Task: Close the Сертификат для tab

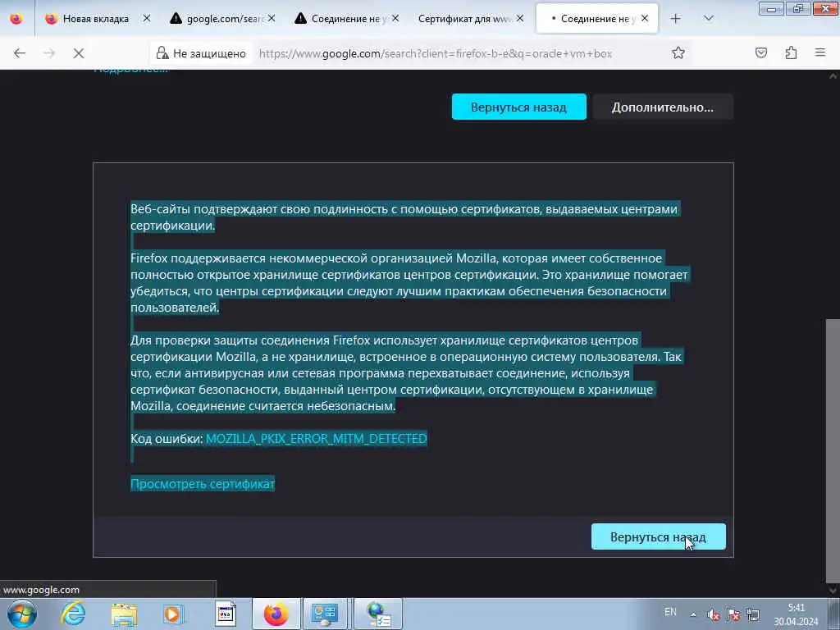Action: click(519, 19)
